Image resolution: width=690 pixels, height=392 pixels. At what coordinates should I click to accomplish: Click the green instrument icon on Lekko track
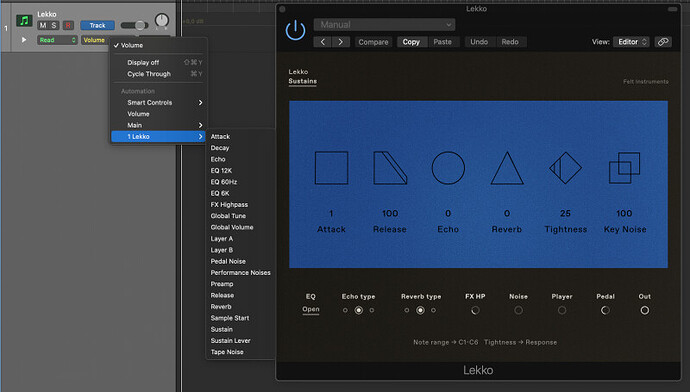pyautogui.click(x=24, y=20)
